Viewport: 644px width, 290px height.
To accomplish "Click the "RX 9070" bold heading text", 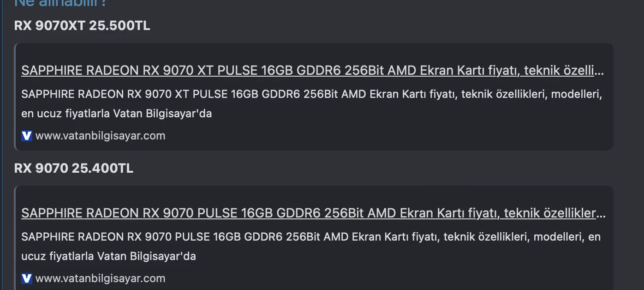I will click(41, 169).
